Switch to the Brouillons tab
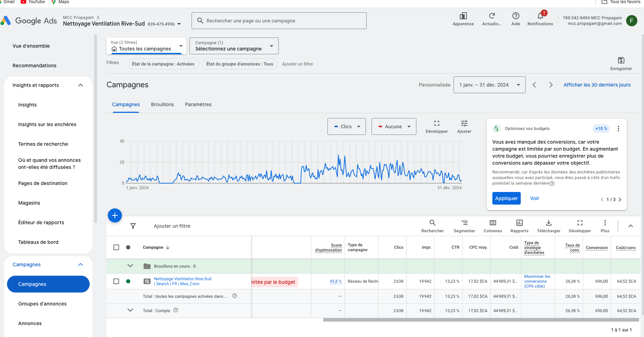This screenshot has height=337, width=644. (162, 104)
